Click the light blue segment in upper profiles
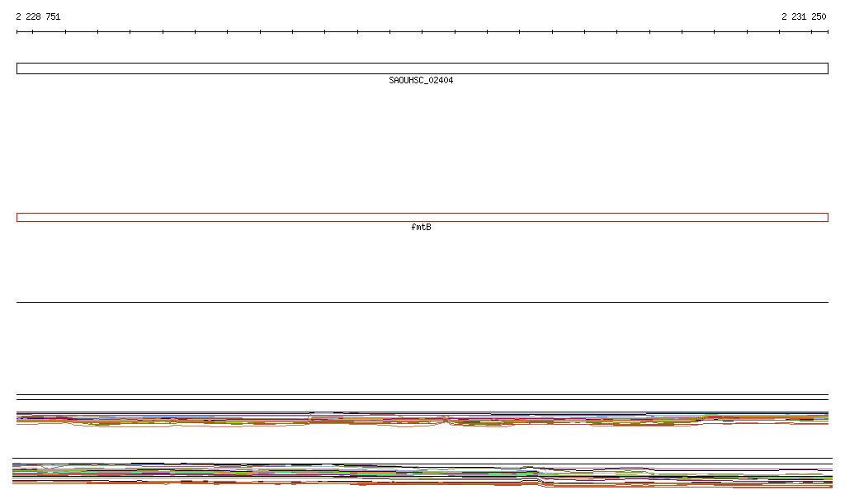This screenshot has width=845, height=504. (322, 414)
